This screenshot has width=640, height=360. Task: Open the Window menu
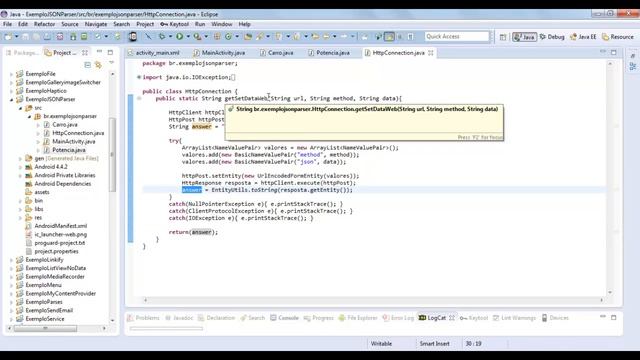(x=222, y=24)
